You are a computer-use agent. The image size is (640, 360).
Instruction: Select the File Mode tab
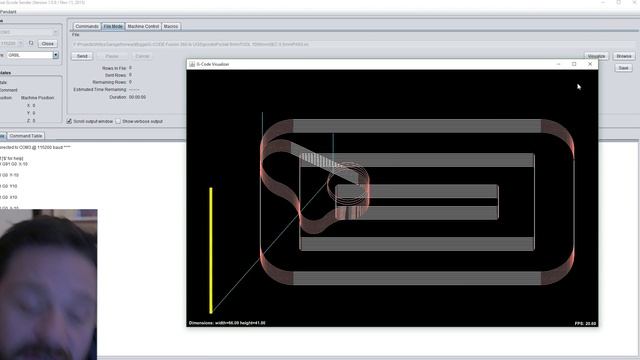(113, 26)
